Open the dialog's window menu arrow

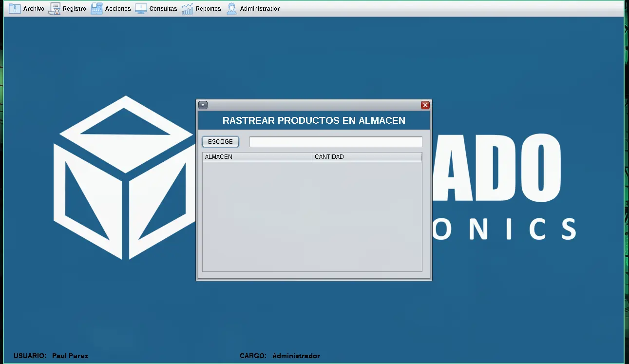203,105
